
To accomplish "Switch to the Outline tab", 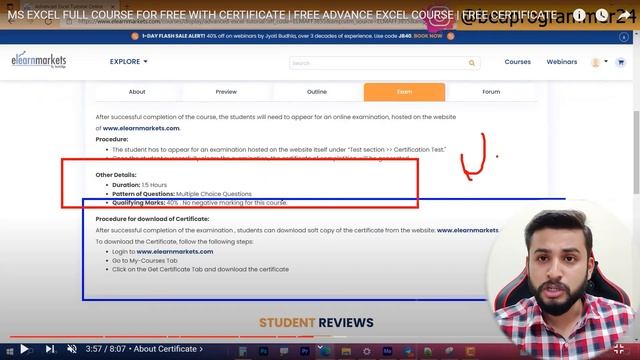I will click(x=317, y=92).
